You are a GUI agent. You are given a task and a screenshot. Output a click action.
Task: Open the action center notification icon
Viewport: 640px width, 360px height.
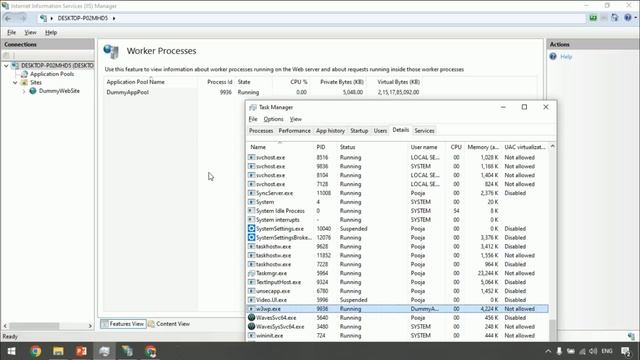point(625,351)
